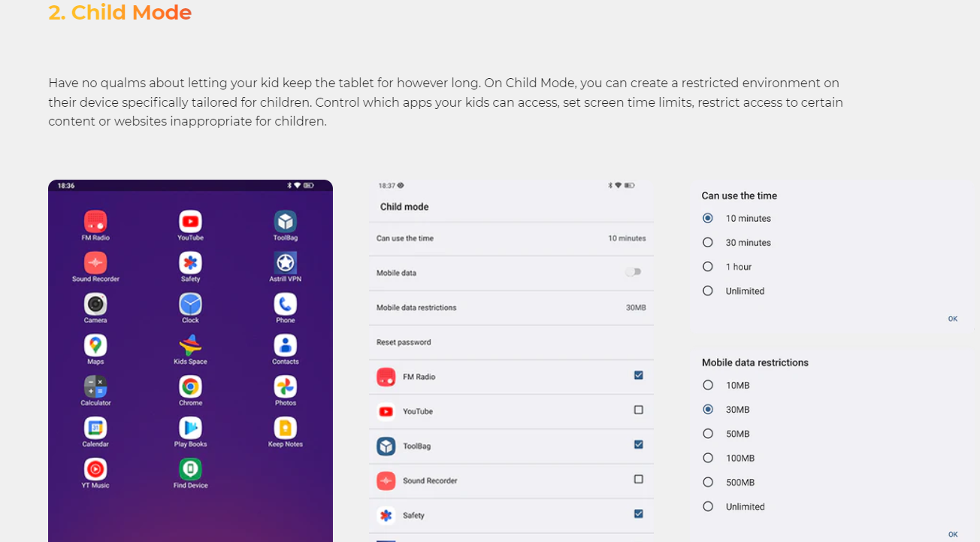Select the 500MB data restriction

click(x=707, y=482)
